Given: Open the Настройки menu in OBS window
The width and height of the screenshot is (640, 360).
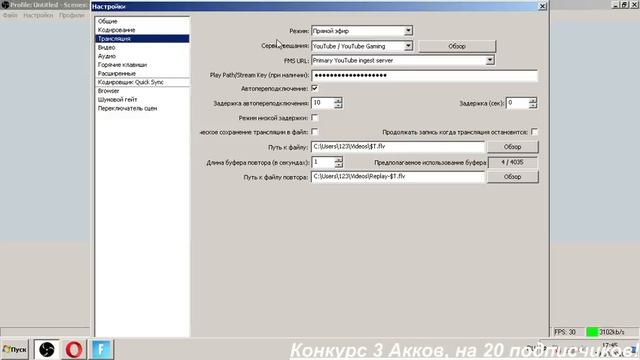Looking at the screenshot, I should click(38, 15).
